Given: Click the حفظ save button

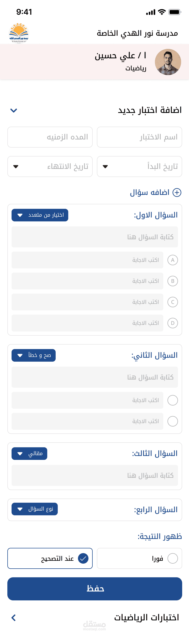Looking at the screenshot, I should tap(95, 589).
